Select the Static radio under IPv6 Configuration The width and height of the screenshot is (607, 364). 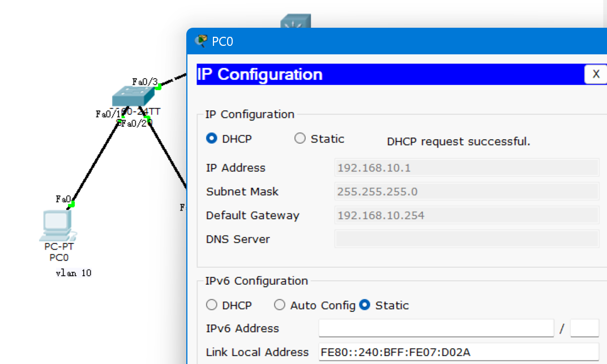(365, 305)
